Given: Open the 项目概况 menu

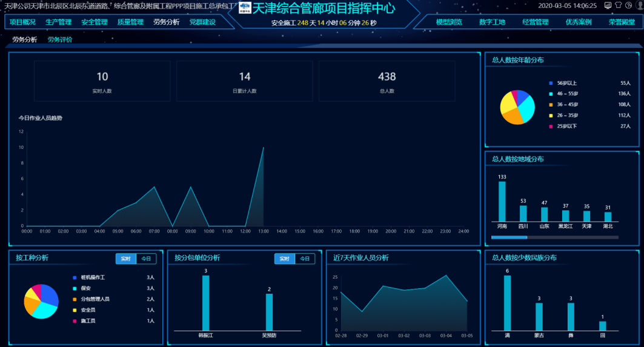Looking at the screenshot, I should [22, 22].
